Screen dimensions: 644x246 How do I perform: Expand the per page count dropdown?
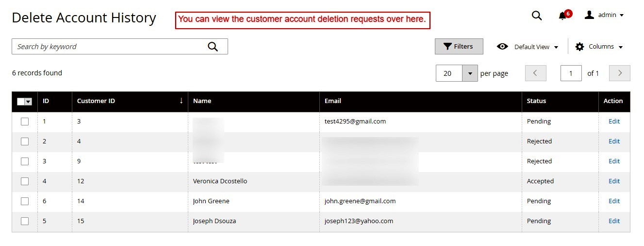pyautogui.click(x=469, y=73)
